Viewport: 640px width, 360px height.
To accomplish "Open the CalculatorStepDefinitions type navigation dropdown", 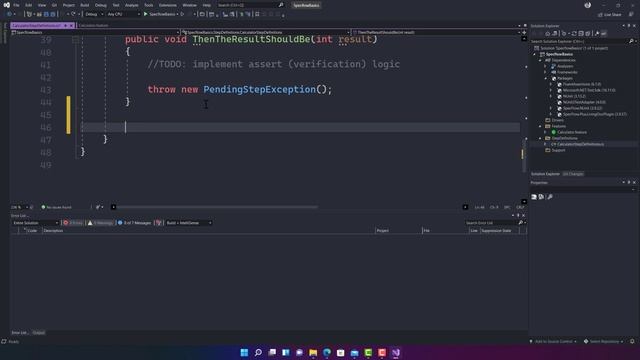I will tap(265, 32).
